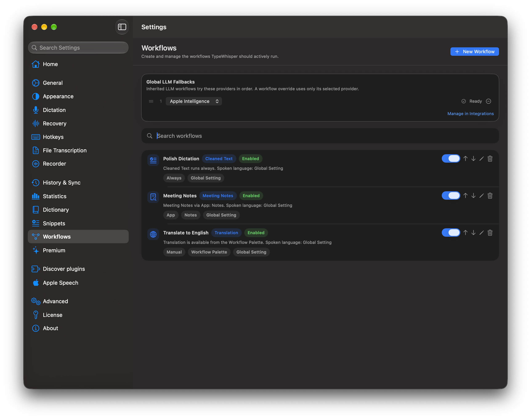Disable the Meeting Notes workflow switch
The height and width of the screenshot is (420, 531).
(451, 196)
